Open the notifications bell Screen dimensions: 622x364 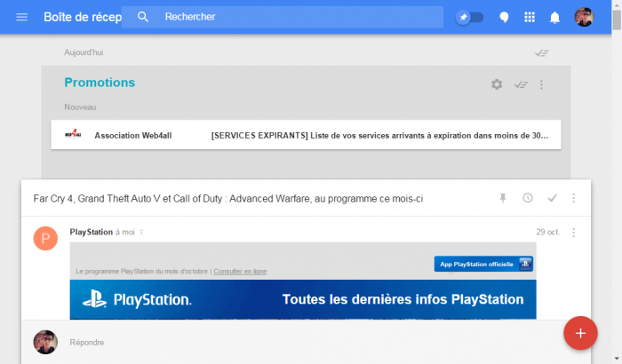554,18
